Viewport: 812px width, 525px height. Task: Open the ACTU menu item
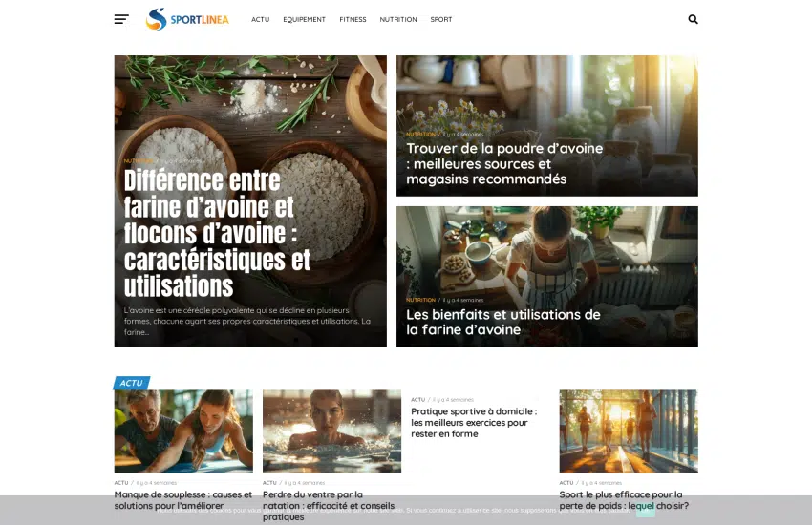click(x=261, y=19)
